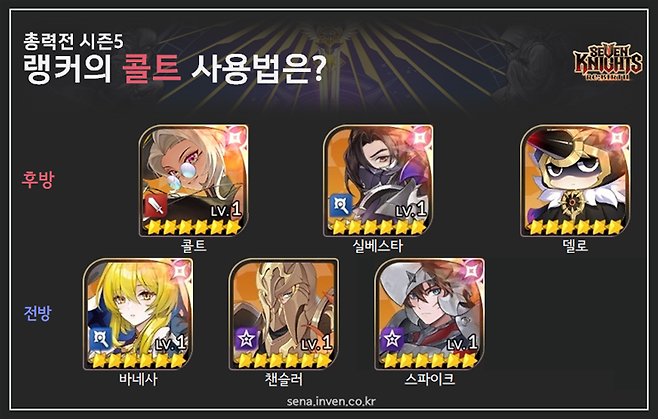
Task: Click the pink corner badge on 콜트 portrait
Action: coord(235,137)
